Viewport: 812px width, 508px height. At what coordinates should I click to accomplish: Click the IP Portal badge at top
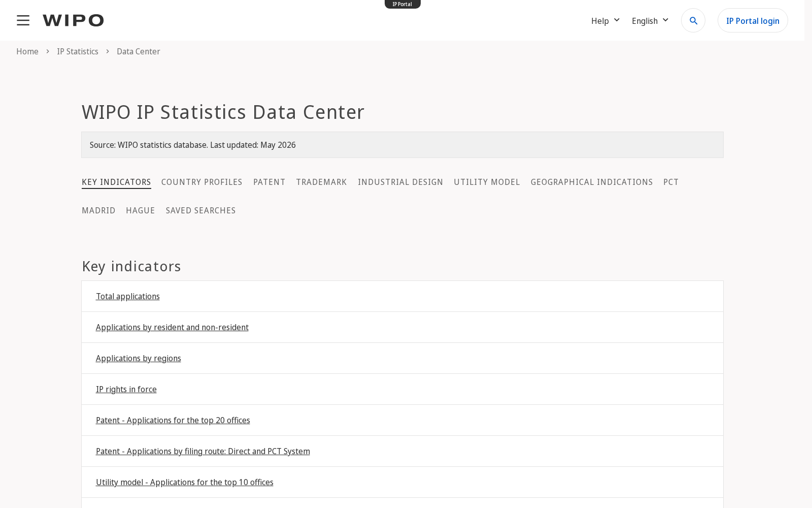402,4
